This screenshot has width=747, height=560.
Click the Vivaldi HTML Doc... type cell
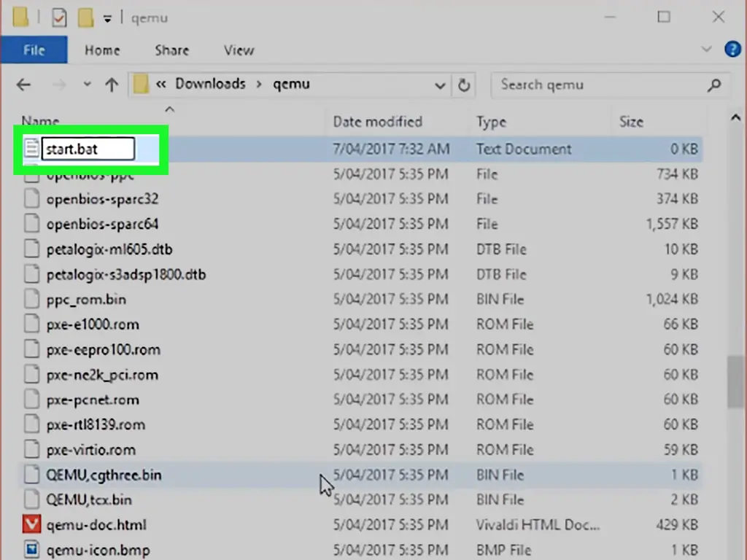click(538, 525)
